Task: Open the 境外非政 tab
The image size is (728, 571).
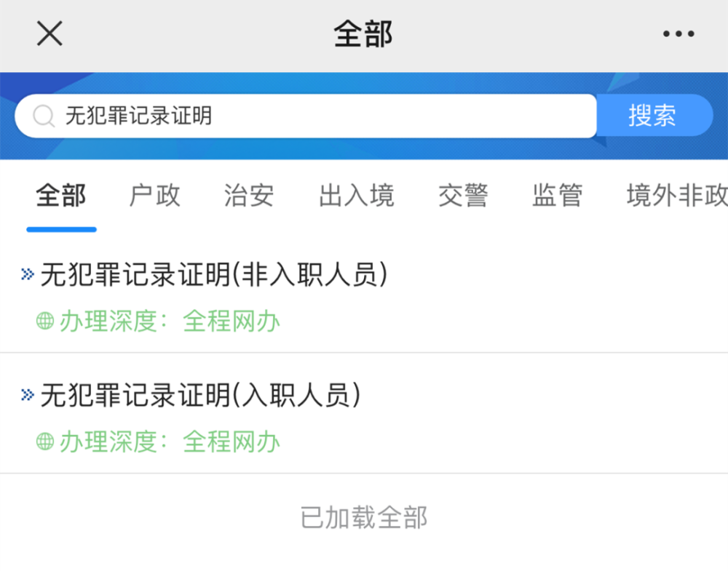Action: [677, 196]
